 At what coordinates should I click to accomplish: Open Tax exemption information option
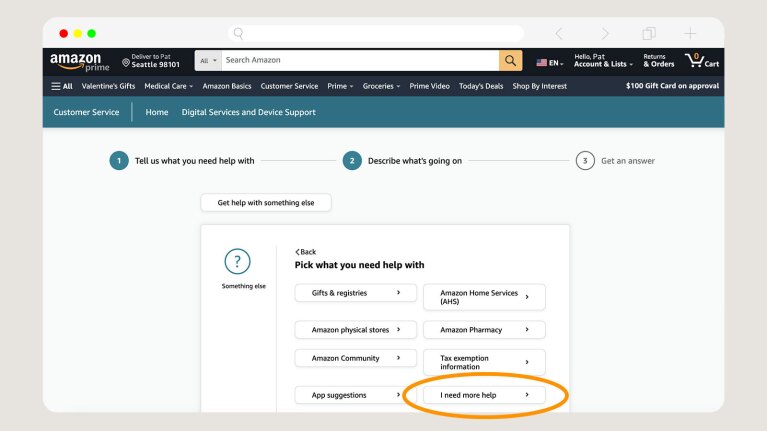click(484, 363)
